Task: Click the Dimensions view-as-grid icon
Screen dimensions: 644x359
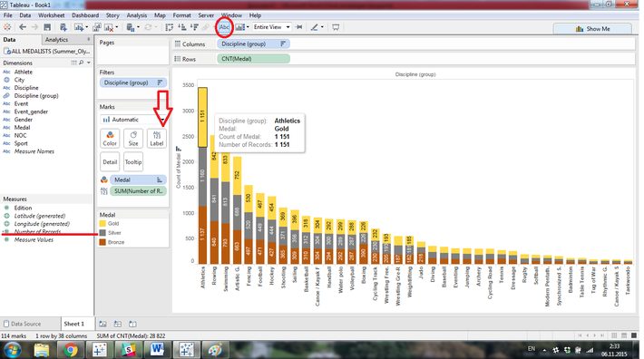Action: [x=73, y=63]
